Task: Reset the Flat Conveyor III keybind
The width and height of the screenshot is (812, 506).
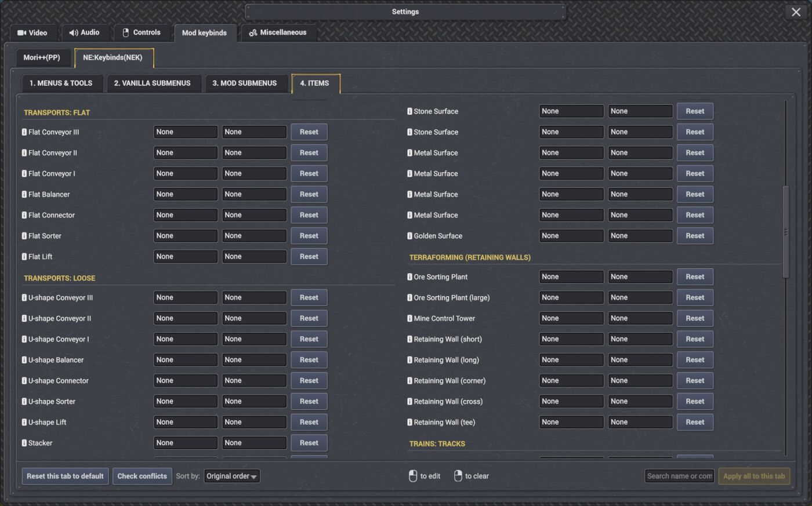Action: 309,132
